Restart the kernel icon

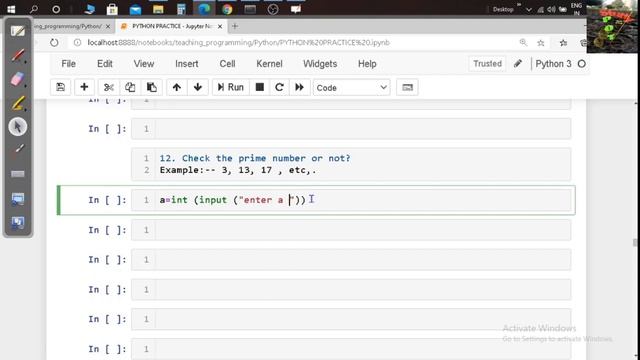click(x=280, y=87)
